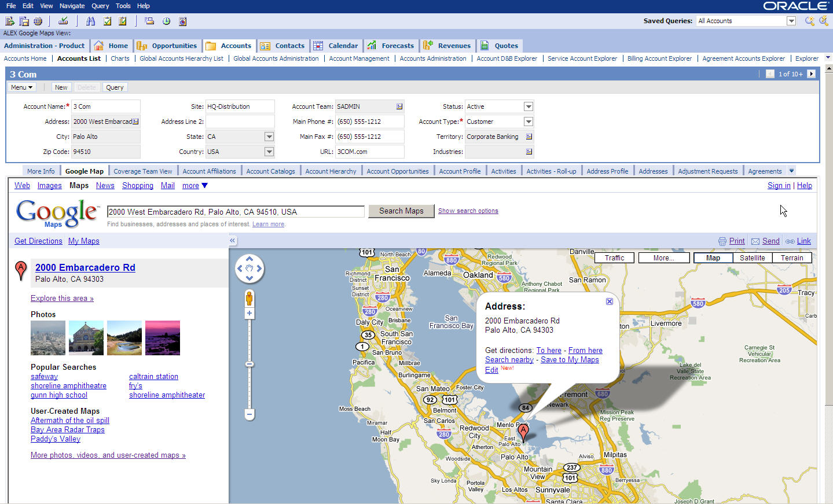The image size is (833, 504).
Task: Click the Google Maps search address field
Action: [236, 212]
